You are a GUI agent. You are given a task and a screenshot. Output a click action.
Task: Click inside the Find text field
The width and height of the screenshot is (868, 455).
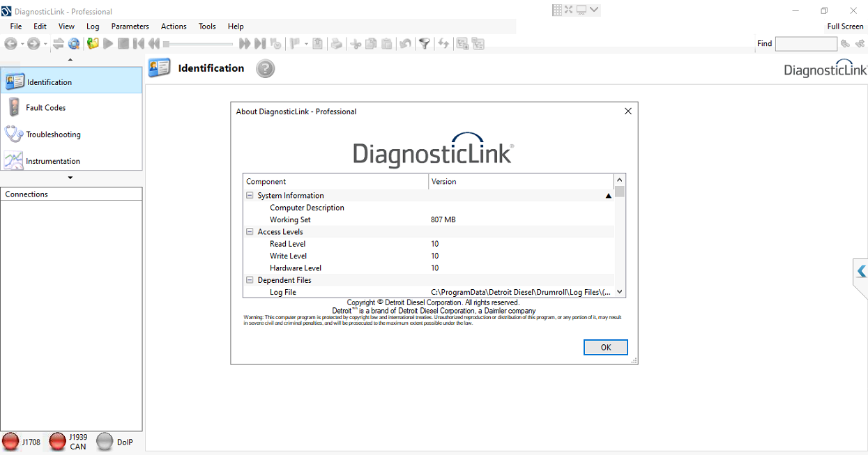pyautogui.click(x=805, y=43)
